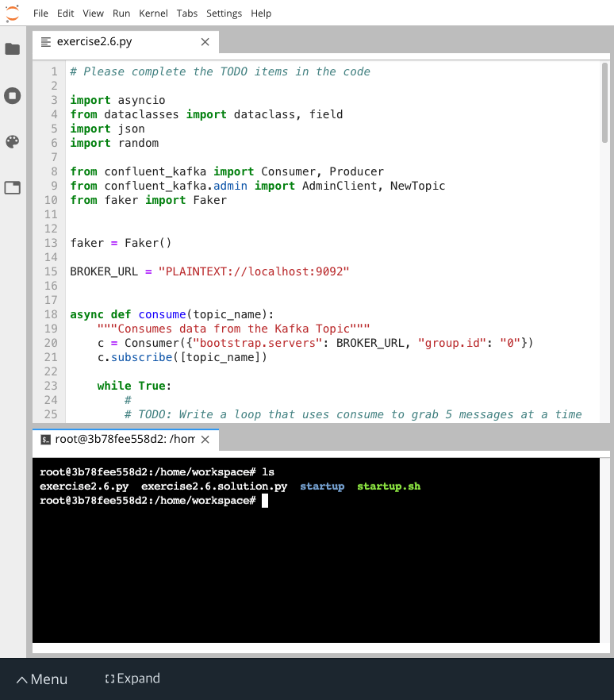Open the Edit menu
This screenshot has width=614, height=700.
(x=65, y=13)
